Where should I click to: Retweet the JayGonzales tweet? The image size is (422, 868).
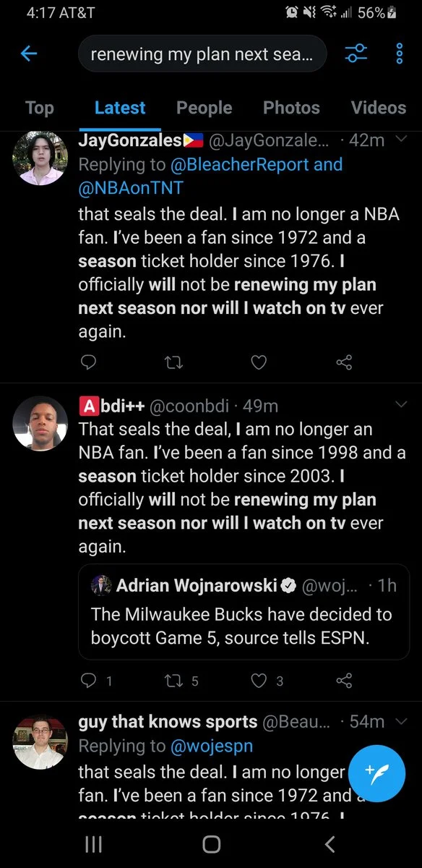[173, 361]
